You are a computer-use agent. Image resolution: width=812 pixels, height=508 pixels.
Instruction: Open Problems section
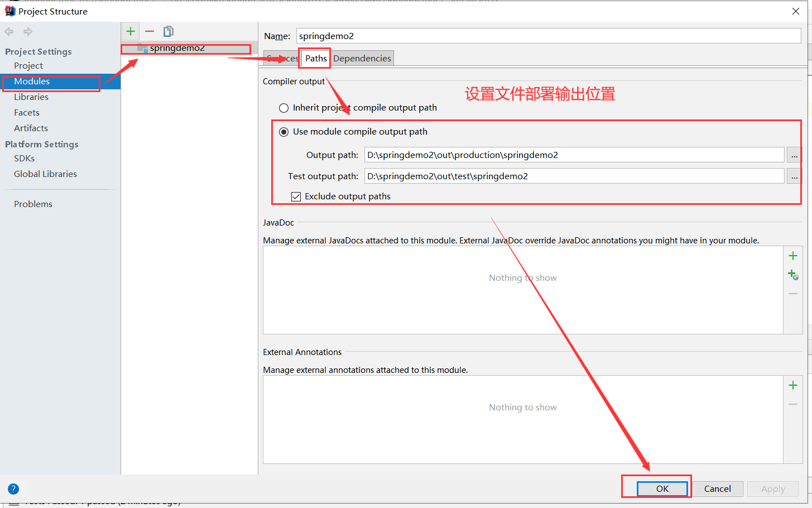click(x=33, y=204)
